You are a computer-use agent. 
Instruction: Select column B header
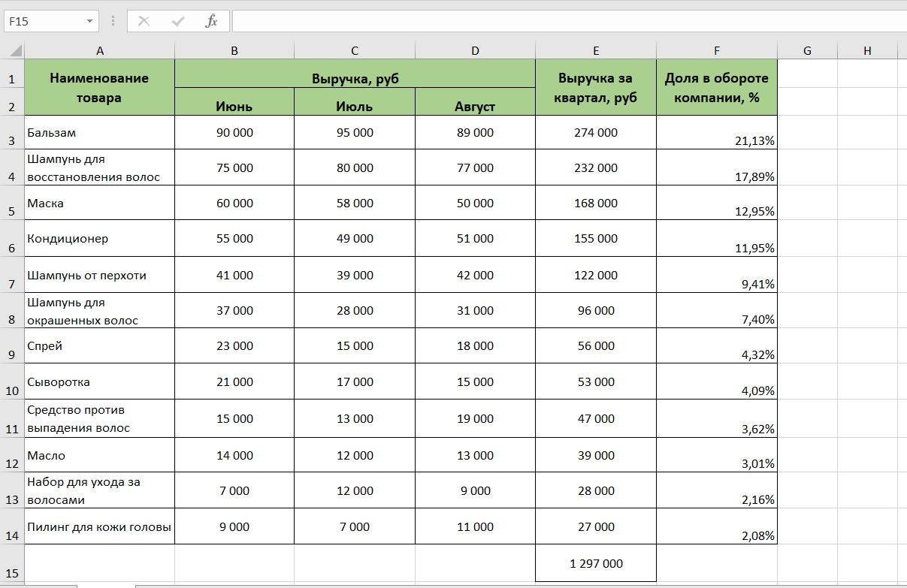(234, 51)
